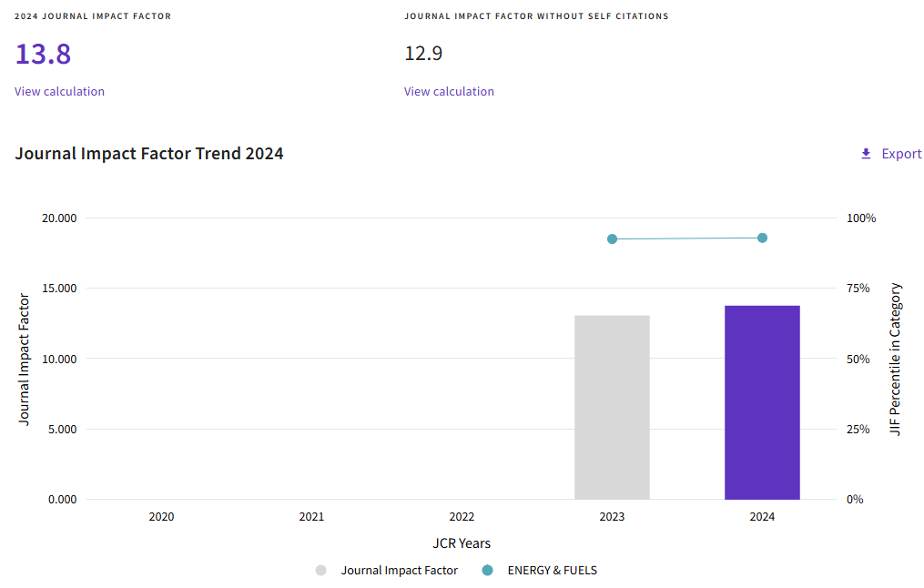Click the ENERGY & FUELS legend label
924x588 pixels.
click(x=553, y=571)
